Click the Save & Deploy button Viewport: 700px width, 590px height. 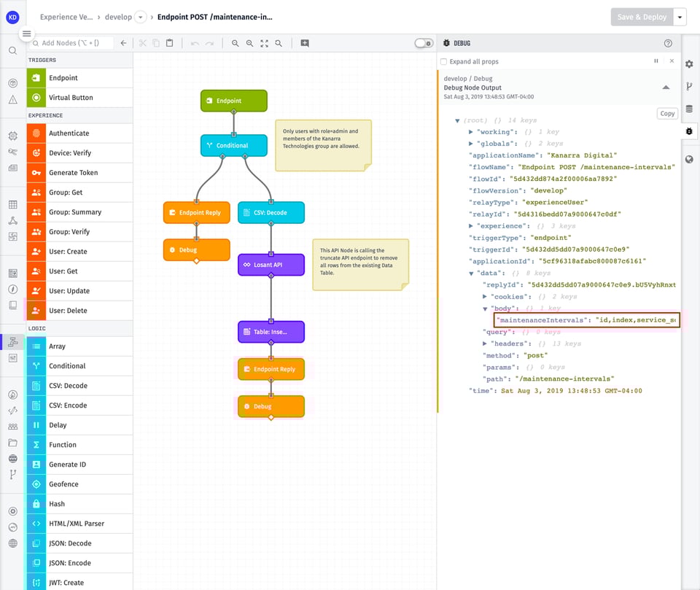[640, 16]
